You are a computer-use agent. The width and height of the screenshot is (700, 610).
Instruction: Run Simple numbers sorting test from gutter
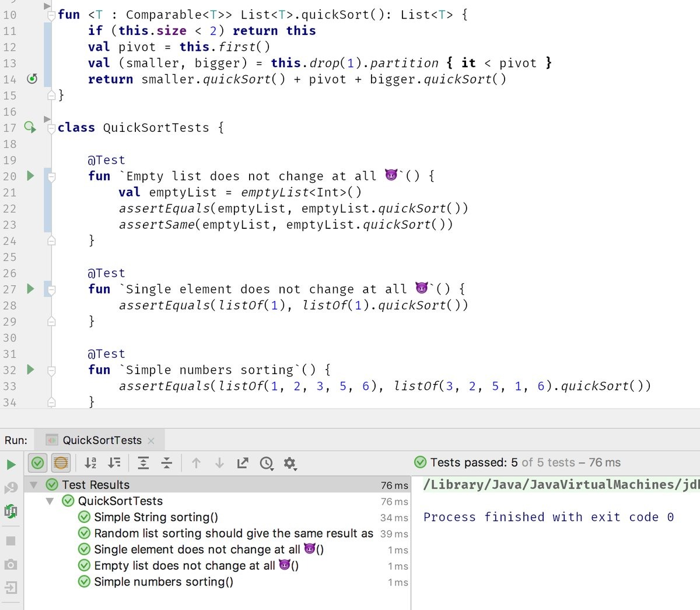[31, 370]
